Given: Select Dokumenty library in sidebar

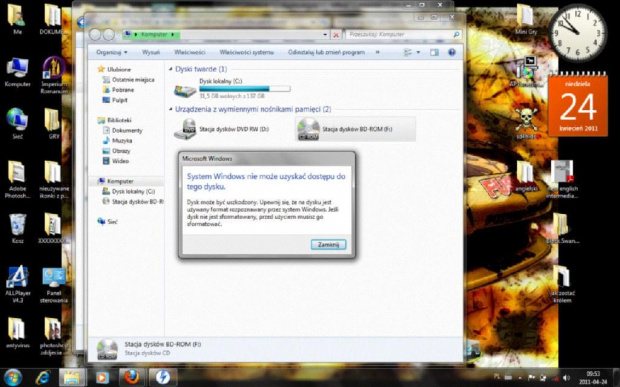Looking at the screenshot, I should 127,130.
